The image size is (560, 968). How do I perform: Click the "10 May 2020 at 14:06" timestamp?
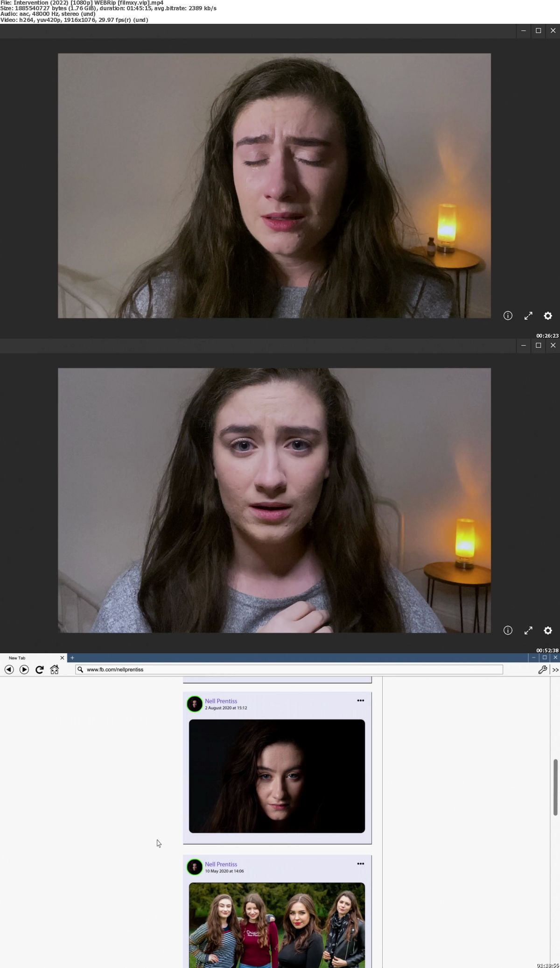tap(224, 871)
